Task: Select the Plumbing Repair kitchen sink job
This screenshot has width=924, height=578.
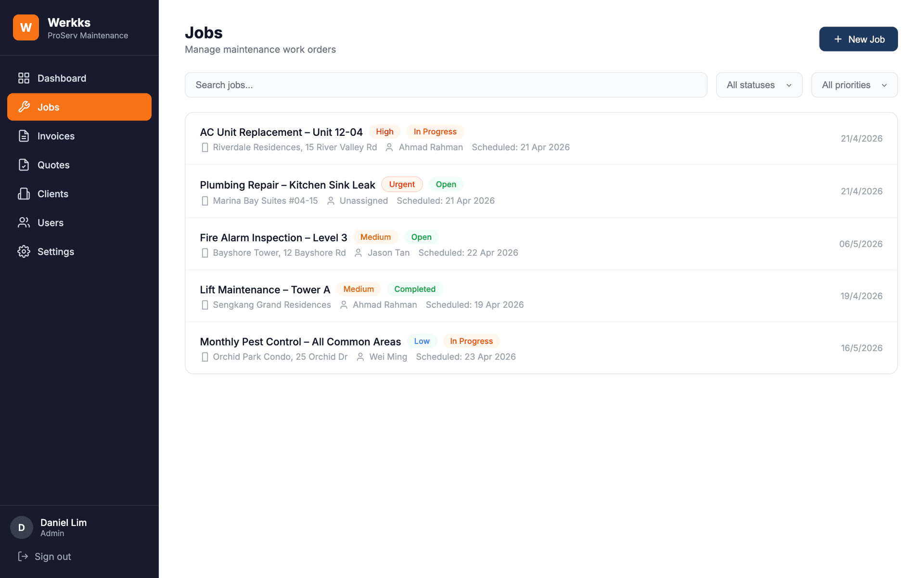Action: click(287, 185)
